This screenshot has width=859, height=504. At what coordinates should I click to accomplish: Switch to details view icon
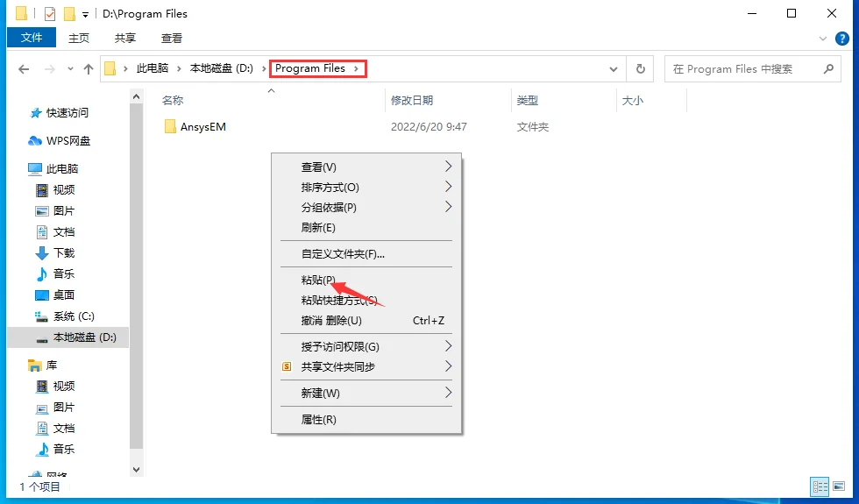pos(820,486)
